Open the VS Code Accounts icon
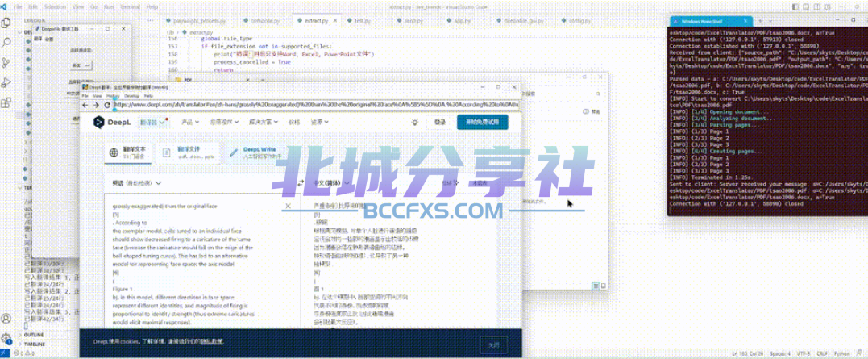 pos(6,319)
